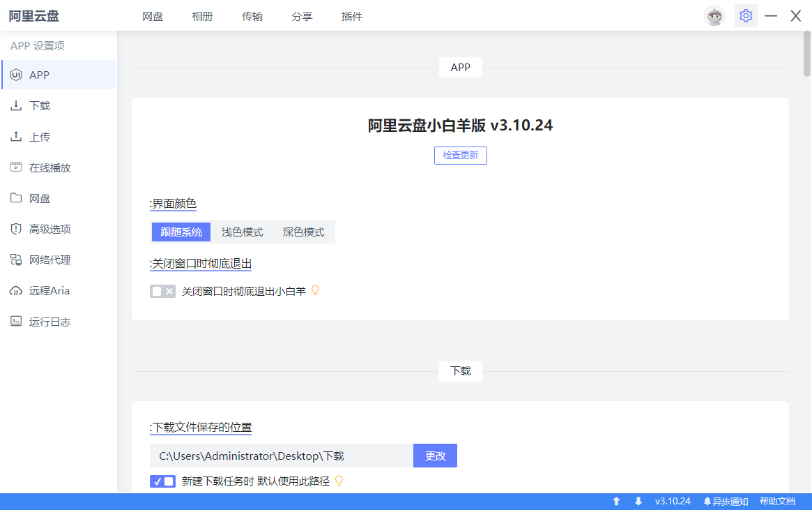
Task: Disable 新建下载任务时 默认使用此路径 switch
Action: [x=162, y=481]
